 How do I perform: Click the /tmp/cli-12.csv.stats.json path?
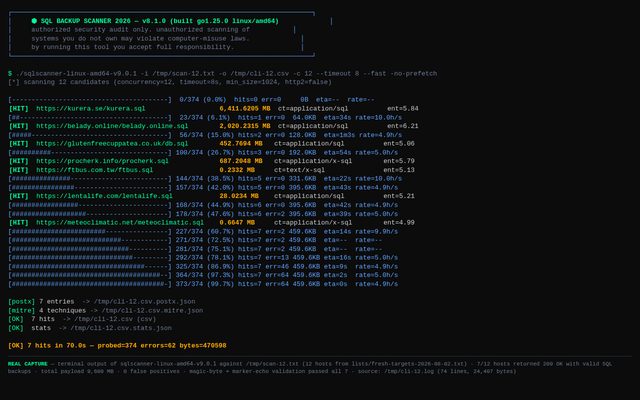click(121, 328)
